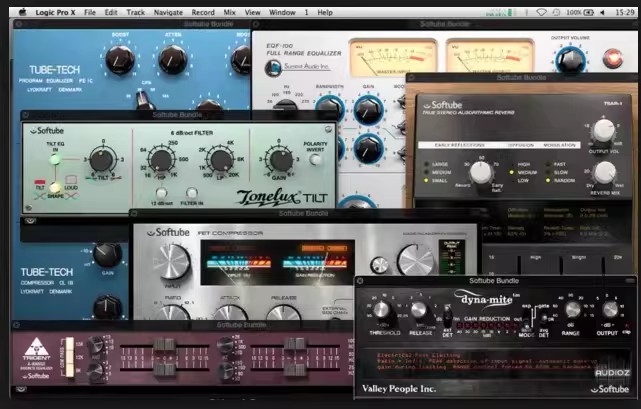The width and height of the screenshot is (641, 409).
Task: Open the Track menu
Action: pos(136,12)
